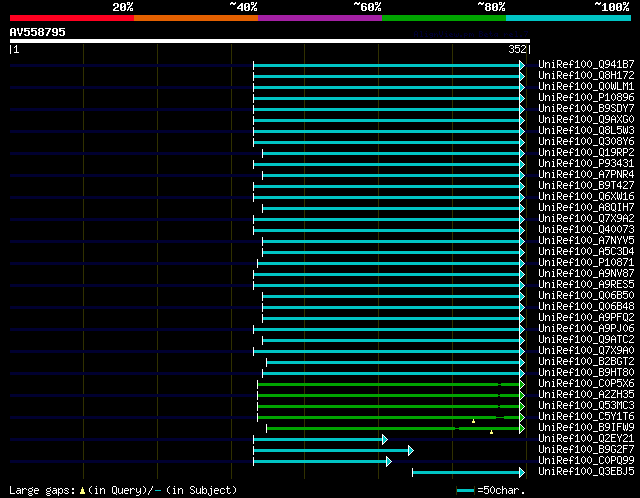Click the yellow gap marker on C5Y1T6 row

coord(473,421)
